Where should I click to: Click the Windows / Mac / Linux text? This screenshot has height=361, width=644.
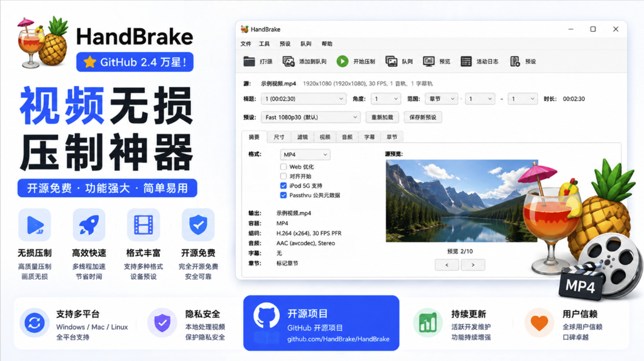[x=92, y=327]
